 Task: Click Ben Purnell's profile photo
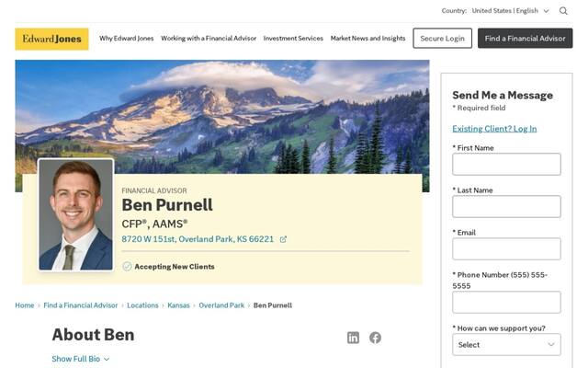pos(75,214)
